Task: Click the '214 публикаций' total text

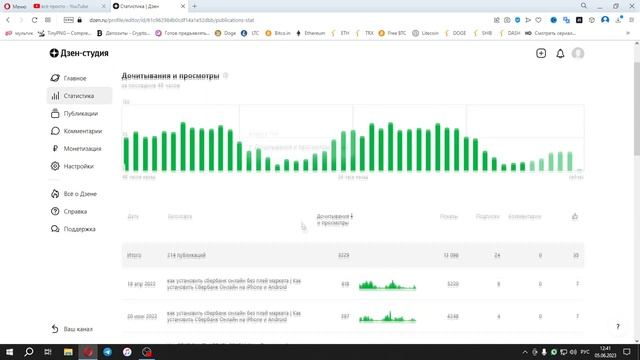Action: pos(186,255)
